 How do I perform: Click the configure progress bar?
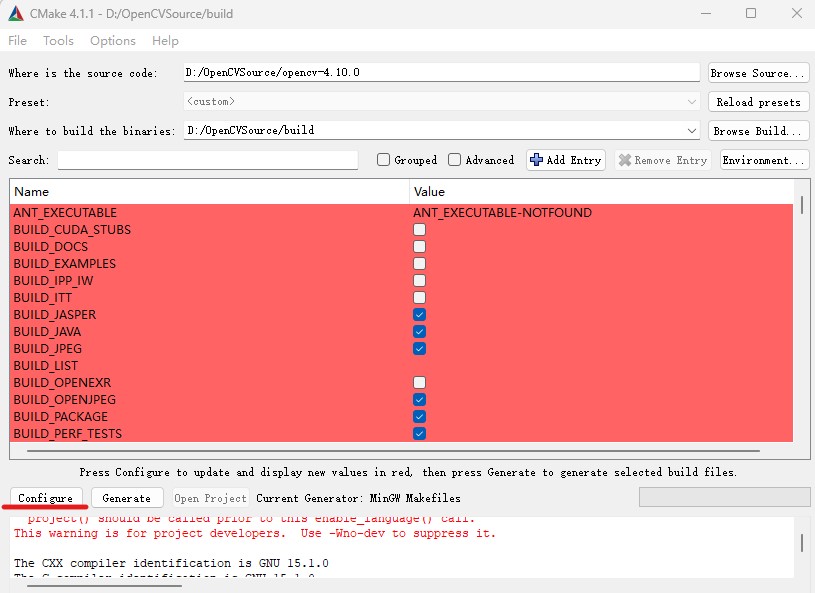[724, 497]
